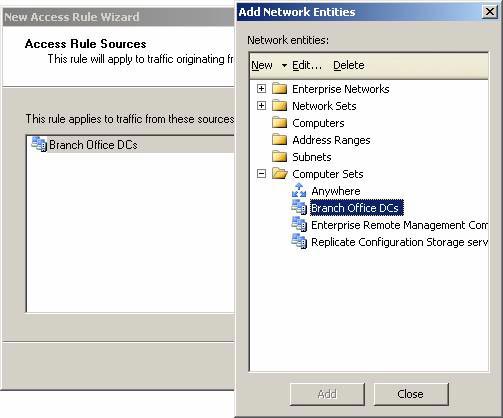Viewport: 503px width, 418px height.
Task: Select the Computers tree label
Action: tap(318, 123)
